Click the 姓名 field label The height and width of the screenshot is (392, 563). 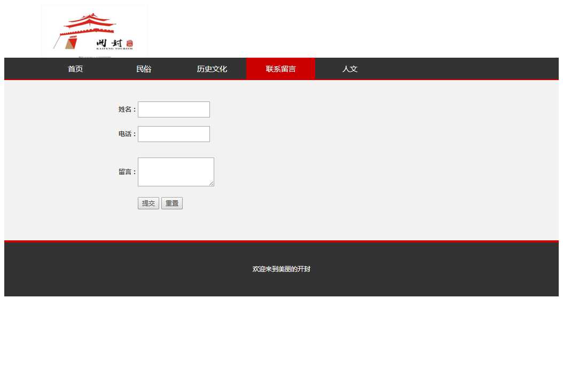(x=127, y=109)
